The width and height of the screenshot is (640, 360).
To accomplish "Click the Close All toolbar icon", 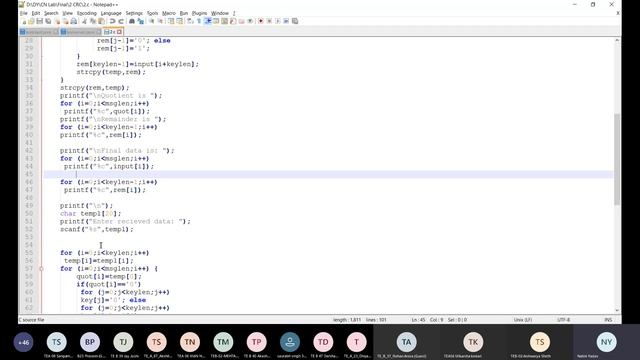I will coord(65,21).
